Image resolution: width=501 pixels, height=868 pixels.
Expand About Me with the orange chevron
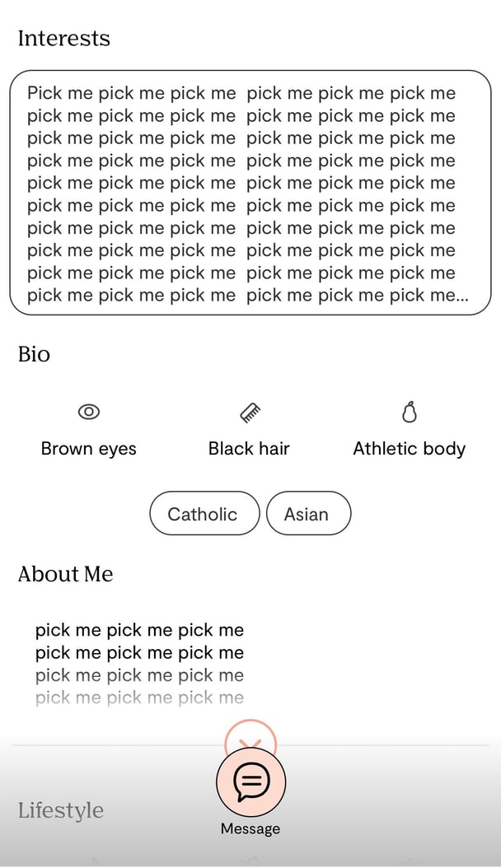(250, 737)
